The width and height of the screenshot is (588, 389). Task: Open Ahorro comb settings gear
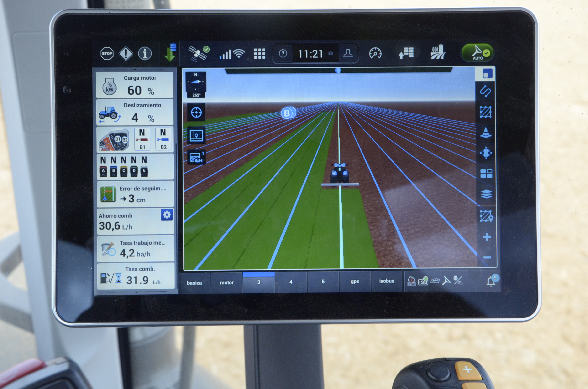167,215
